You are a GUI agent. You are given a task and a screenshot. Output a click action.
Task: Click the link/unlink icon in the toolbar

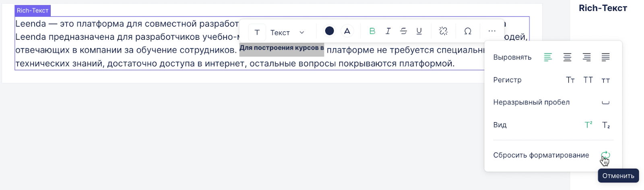point(443,31)
